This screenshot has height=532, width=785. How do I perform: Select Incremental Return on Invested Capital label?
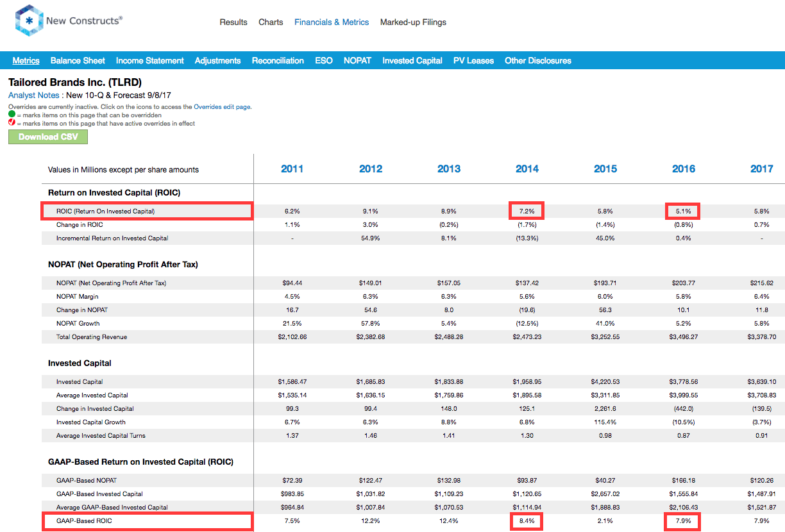click(x=112, y=238)
